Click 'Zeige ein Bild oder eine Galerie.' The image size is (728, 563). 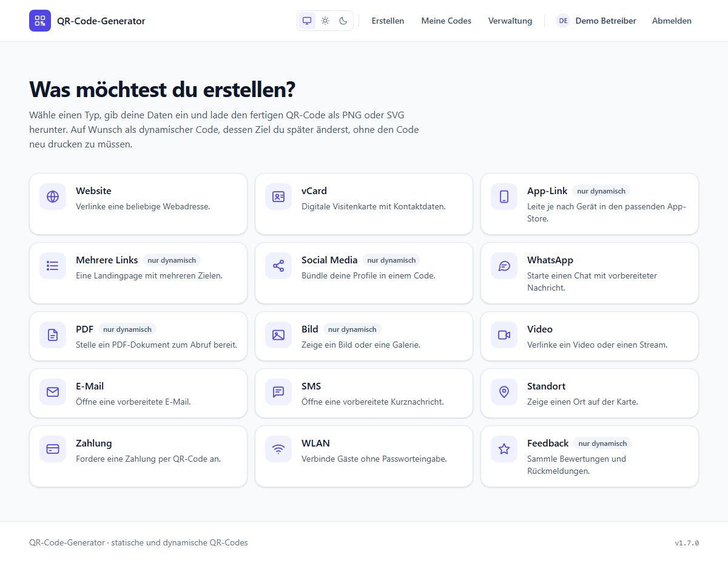pyautogui.click(x=361, y=345)
